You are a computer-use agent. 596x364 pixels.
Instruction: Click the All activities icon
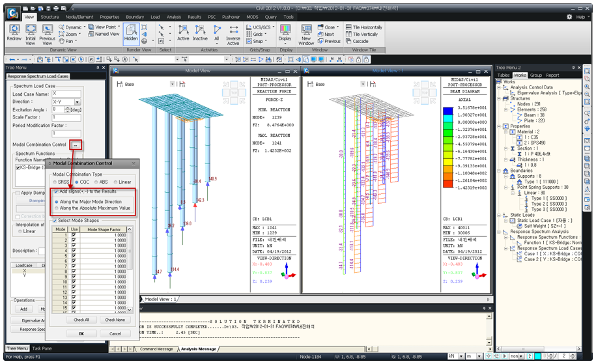[217, 30]
